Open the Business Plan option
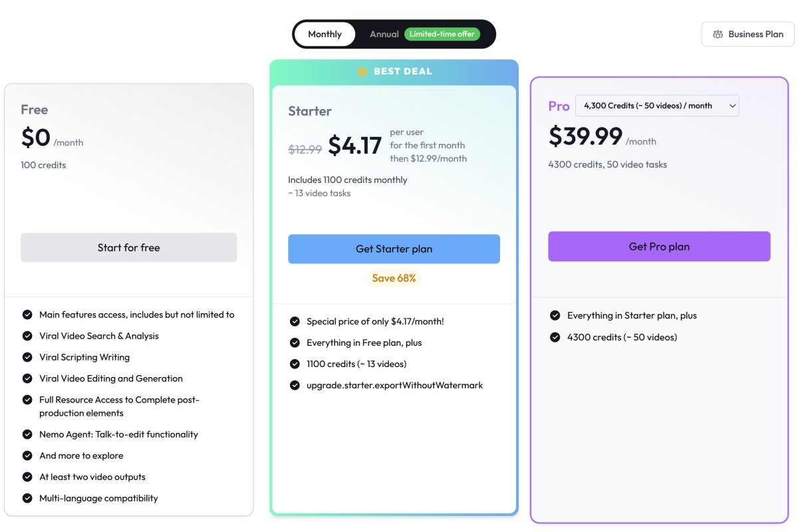Image resolution: width=798 pixels, height=532 pixels. [747, 35]
